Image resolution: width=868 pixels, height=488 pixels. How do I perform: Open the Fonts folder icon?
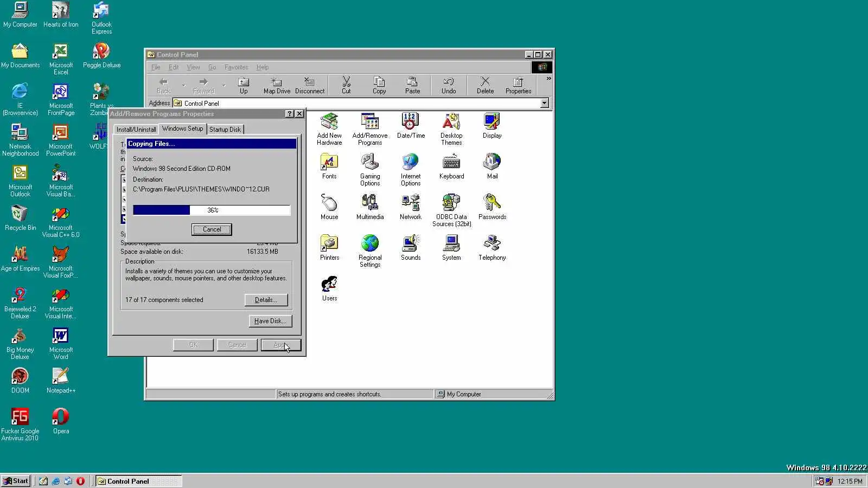[329, 166]
